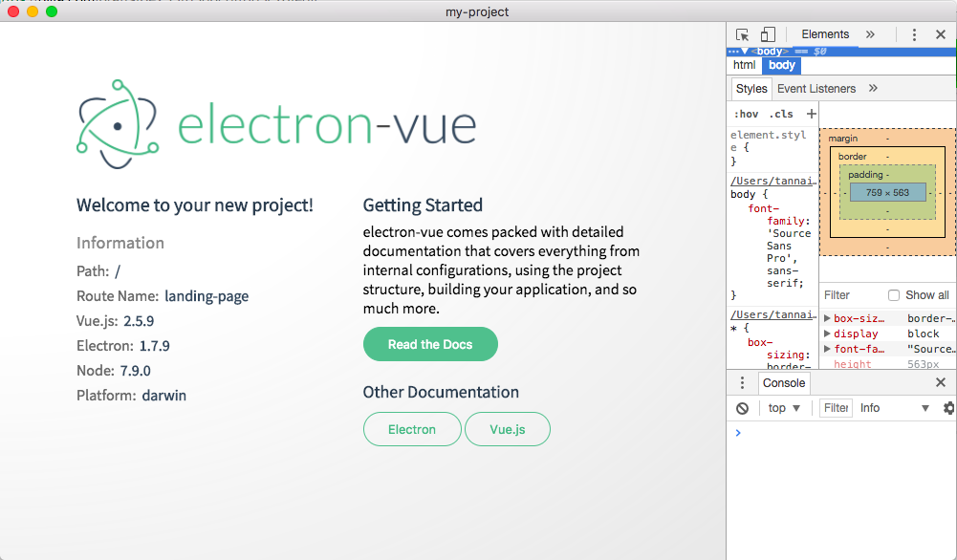Open console settings gear
The height and width of the screenshot is (560, 957).
[x=949, y=408]
